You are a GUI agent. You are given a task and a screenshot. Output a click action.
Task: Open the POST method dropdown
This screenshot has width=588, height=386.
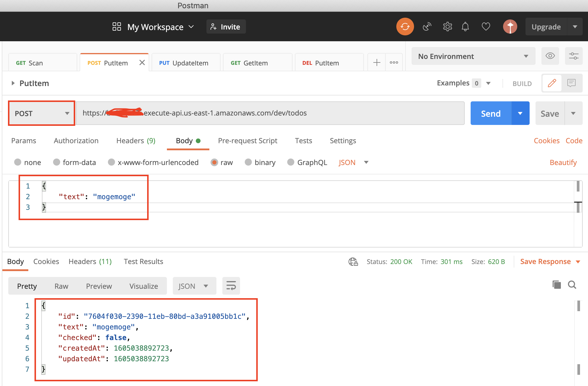click(42, 113)
